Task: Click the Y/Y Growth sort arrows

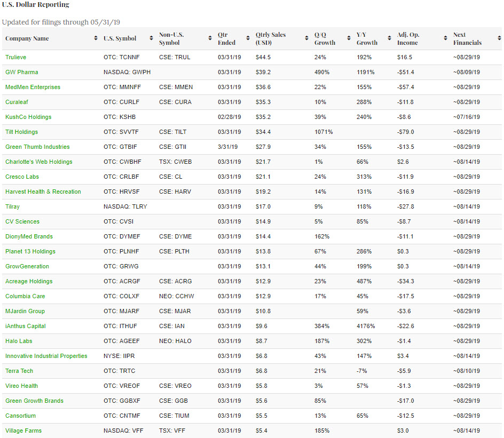Action: (x=389, y=38)
